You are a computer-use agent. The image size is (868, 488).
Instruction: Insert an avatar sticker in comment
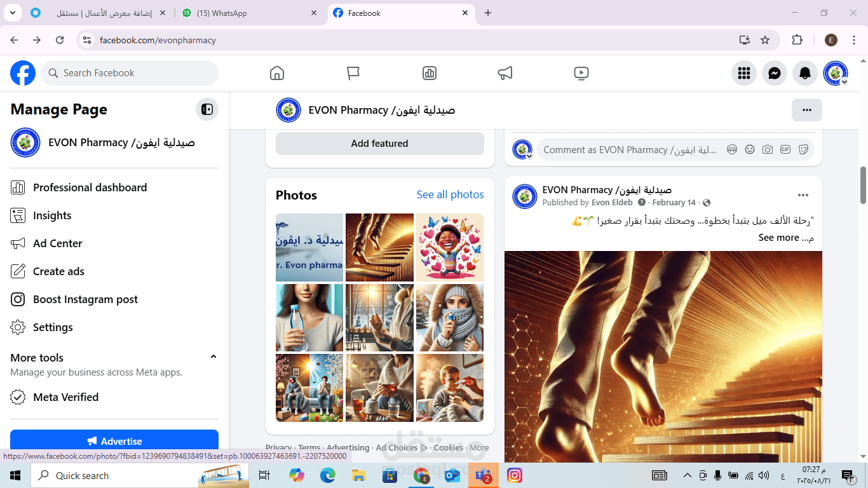point(732,150)
